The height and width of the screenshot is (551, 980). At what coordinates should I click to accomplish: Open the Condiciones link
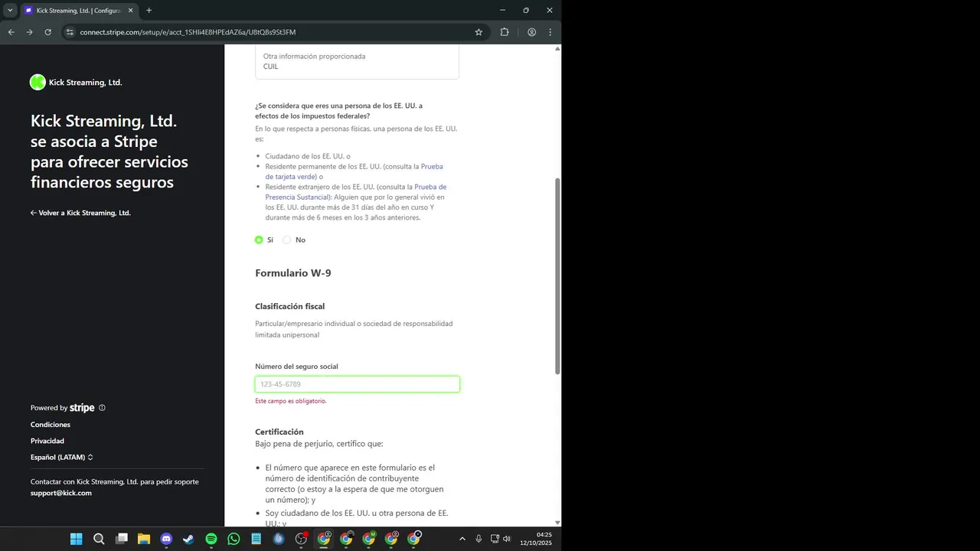pos(51,425)
